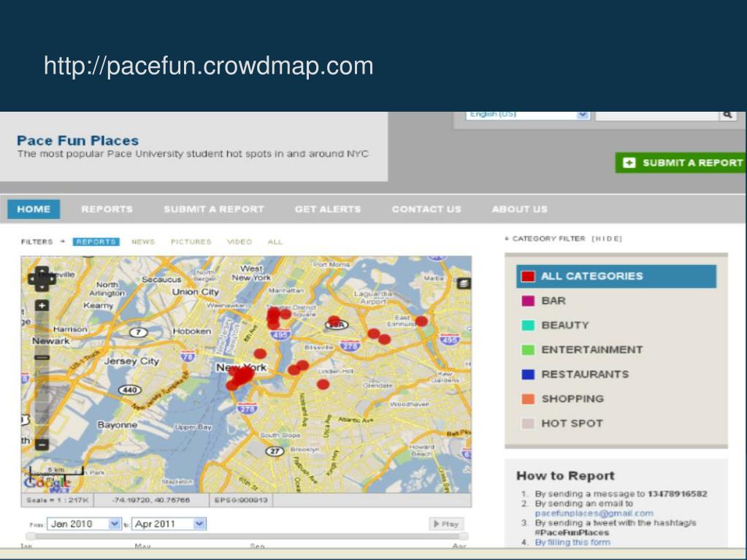Viewport: 747px width, 560px height.
Task: Filter by the BAR category
Action: point(543,301)
